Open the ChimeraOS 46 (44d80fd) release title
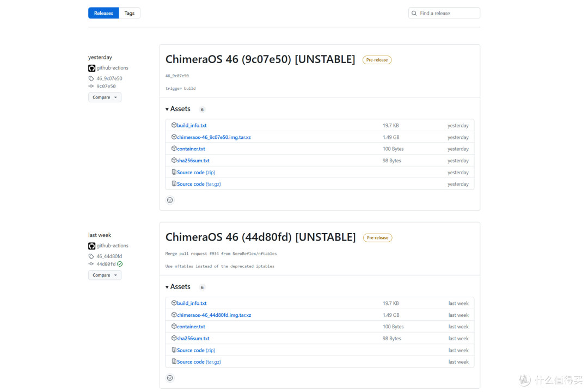Image resolution: width=588 pixels, height=392 pixels. 260,236
